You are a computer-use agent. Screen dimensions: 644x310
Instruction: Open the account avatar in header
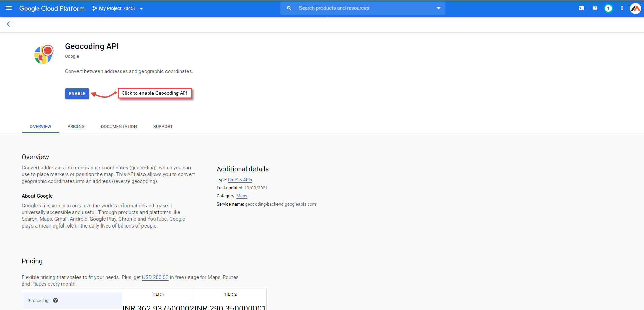coord(635,8)
